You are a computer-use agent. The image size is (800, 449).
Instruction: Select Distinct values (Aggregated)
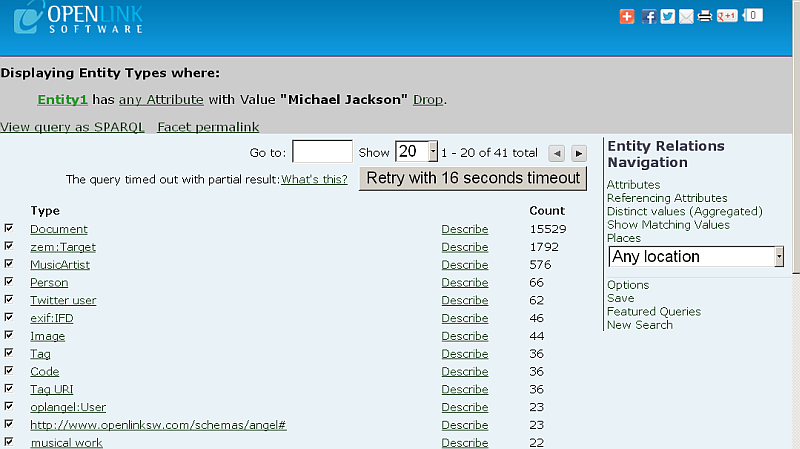(685, 211)
